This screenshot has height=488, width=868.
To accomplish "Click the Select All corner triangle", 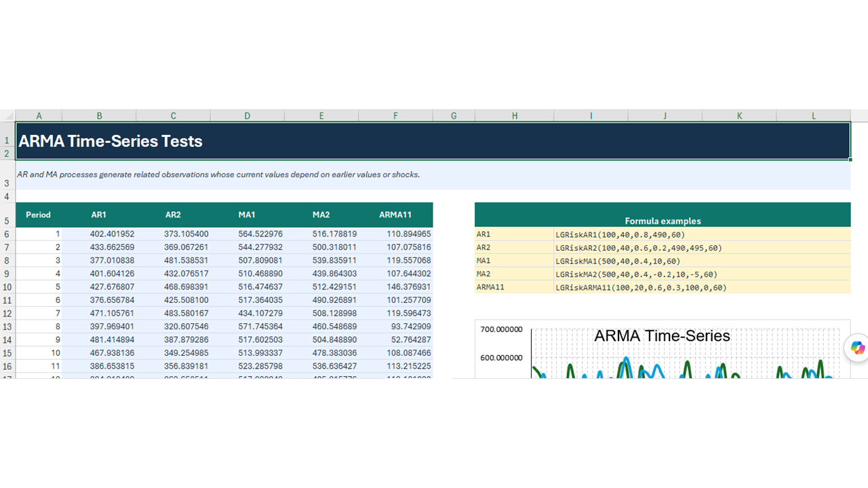I will point(7,116).
